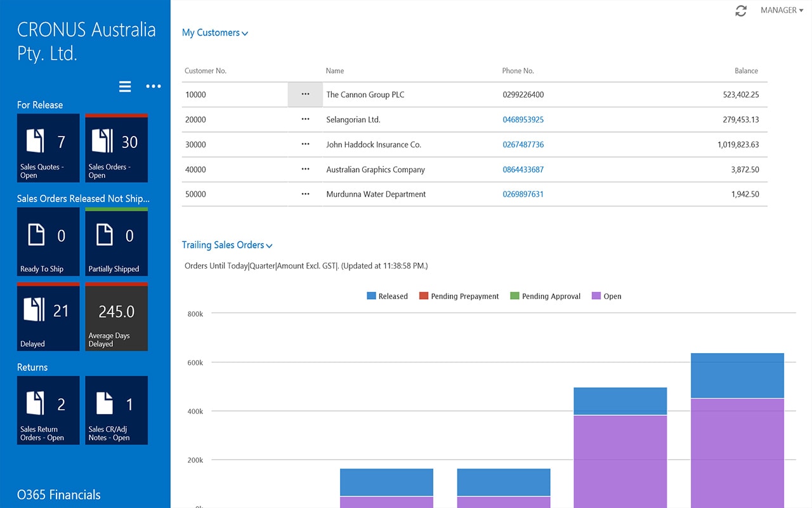Image resolution: width=812 pixels, height=508 pixels.
Task: Call phone number 0468953925
Action: (x=523, y=120)
